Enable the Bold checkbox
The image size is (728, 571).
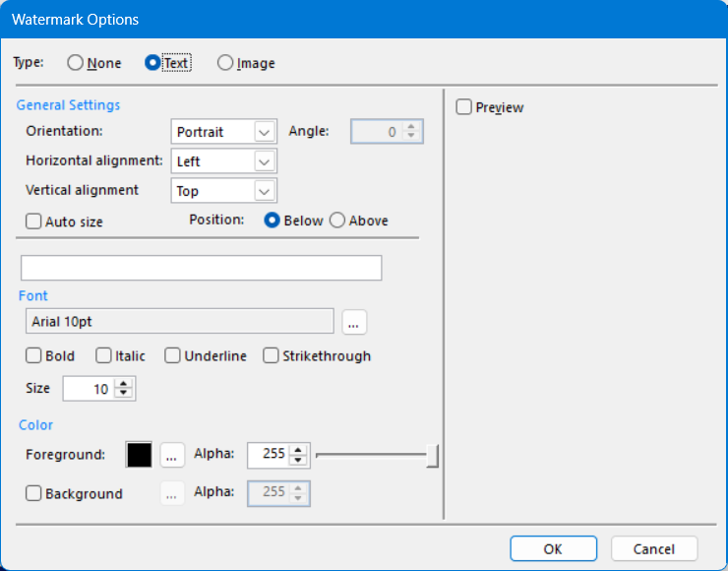click(x=33, y=356)
